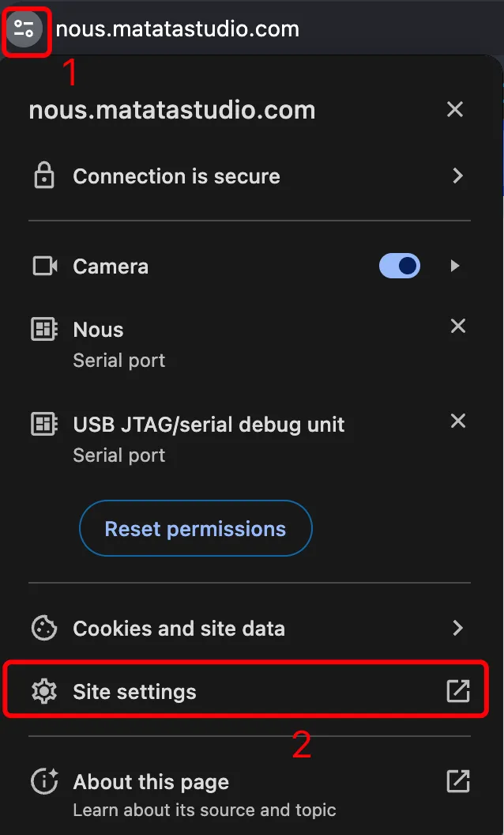Click the nous.matatastudio.com address bar URL

point(177,28)
